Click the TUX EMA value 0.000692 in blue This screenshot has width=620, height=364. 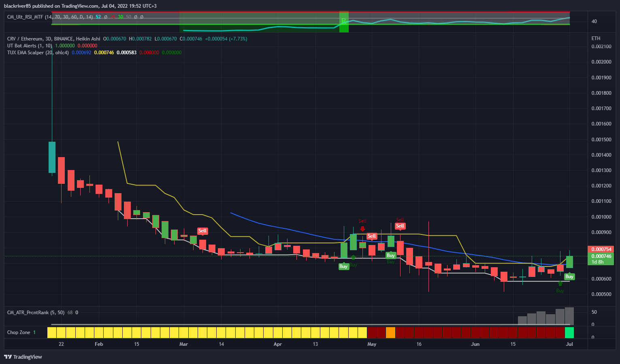pos(81,53)
